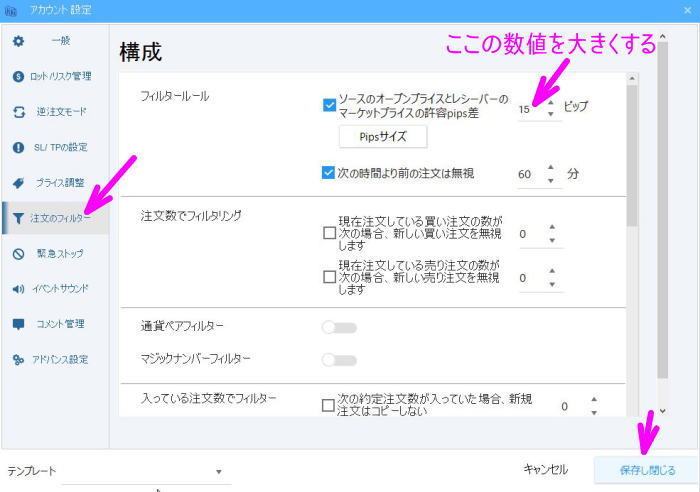Click the prohibited icon for 緊急ストップ
The height and width of the screenshot is (492, 700).
click(x=18, y=254)
